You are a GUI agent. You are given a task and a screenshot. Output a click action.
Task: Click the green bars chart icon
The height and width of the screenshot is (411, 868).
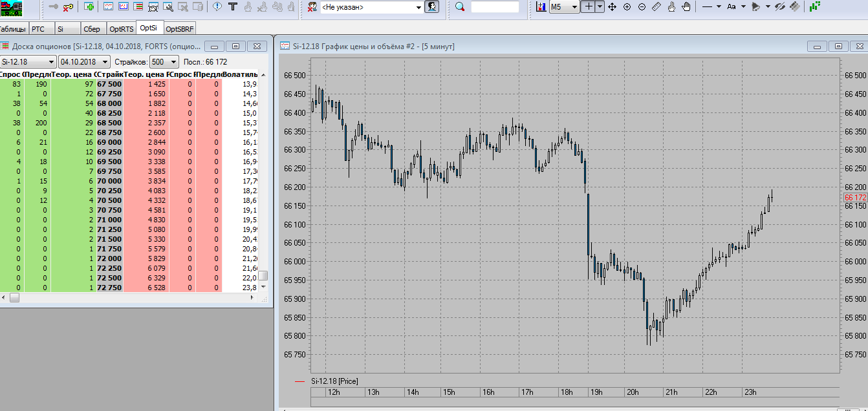pos(814,6)
